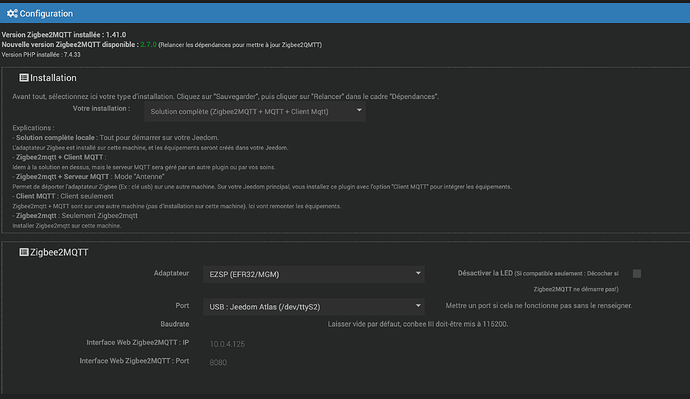Click "Relancer les dépendances" note text

coord(240,45)
